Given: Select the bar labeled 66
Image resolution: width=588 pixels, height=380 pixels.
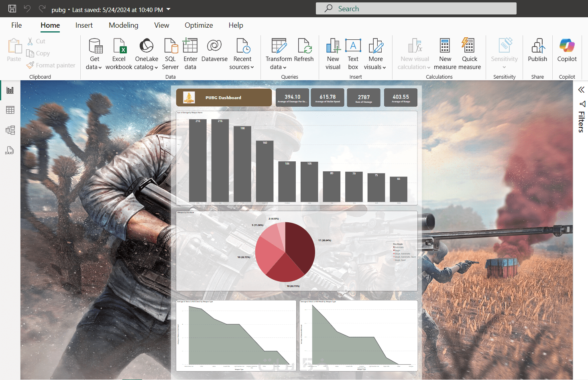Looking at the screenshot, I should [x=399, y=189].
